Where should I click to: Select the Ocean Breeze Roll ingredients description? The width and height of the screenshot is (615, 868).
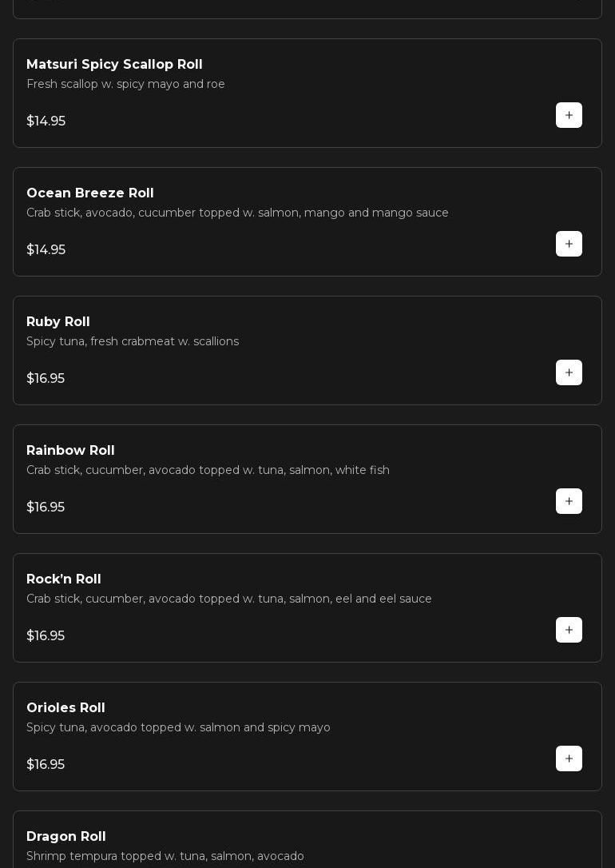pyautogui.click(x=237, y=213)
